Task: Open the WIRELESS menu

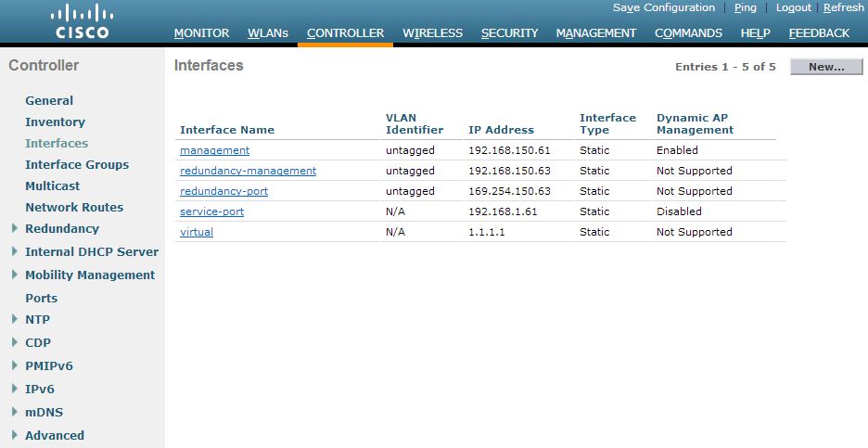Action: click(x=432, y=33)
